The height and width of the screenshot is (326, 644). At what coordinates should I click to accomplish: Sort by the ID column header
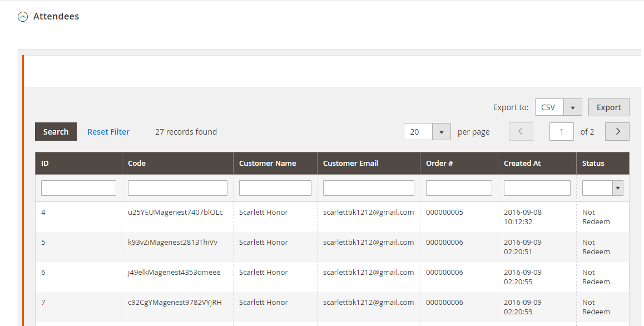(x=78, y=163)
